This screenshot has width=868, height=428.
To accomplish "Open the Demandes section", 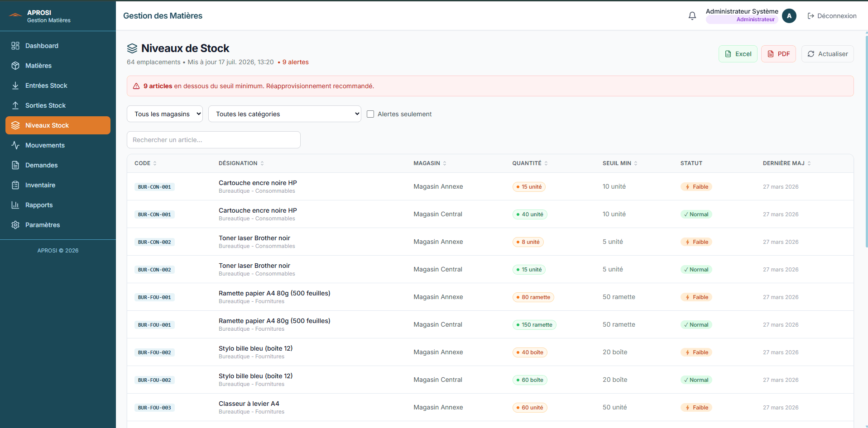I will pos(58,165).
